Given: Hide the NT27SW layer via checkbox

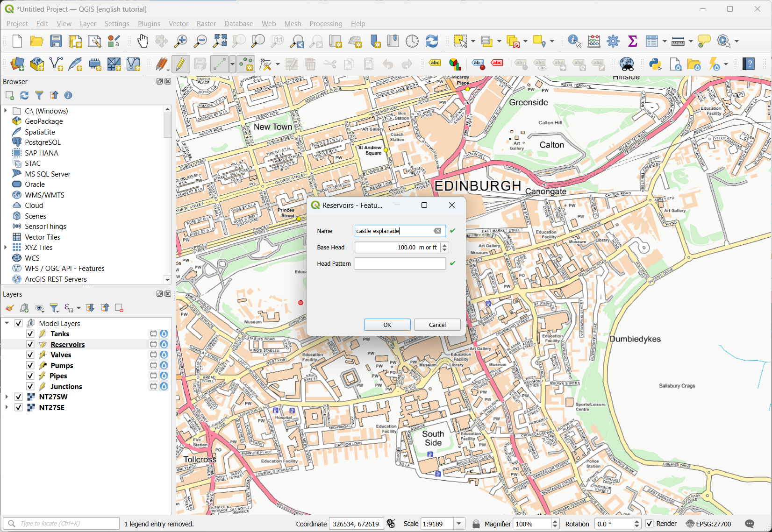Looking at the screenshot, I should point(19,397).
